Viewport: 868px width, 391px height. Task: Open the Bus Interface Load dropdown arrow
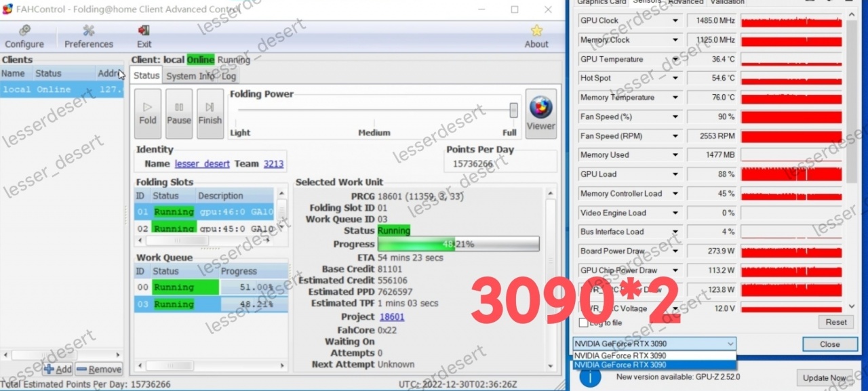[x=675, y=232]
